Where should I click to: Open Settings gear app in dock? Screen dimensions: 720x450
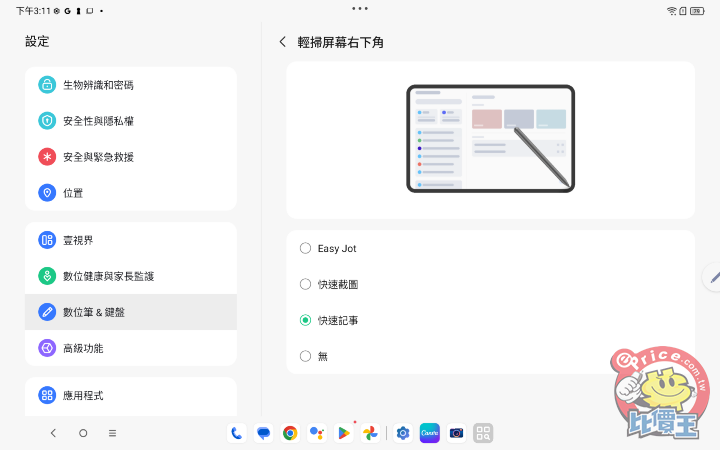click(403, 433)
